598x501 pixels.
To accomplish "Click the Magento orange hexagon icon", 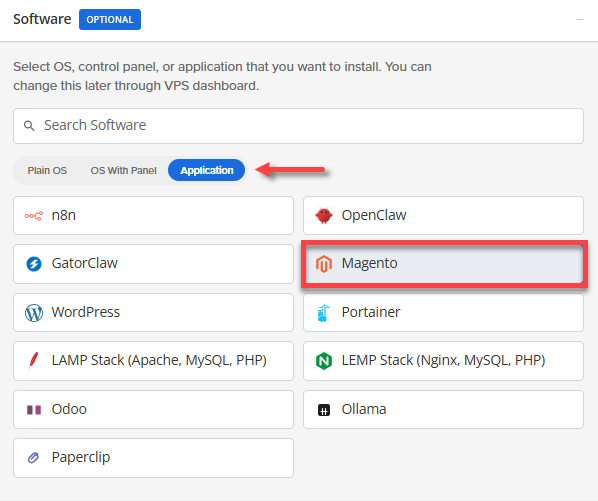I will (x=324, y=264).
